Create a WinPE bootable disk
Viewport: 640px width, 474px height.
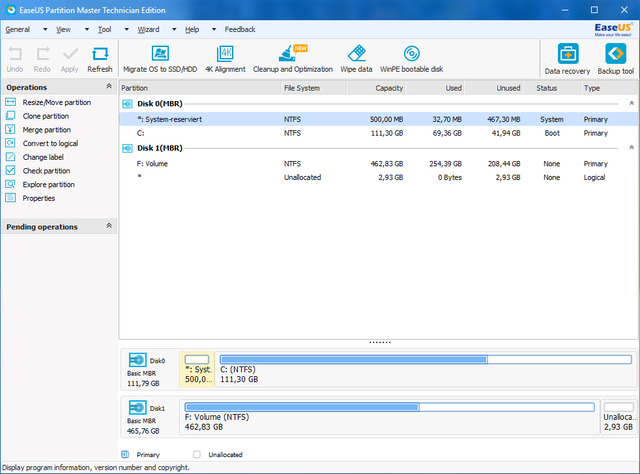[411, 54]
